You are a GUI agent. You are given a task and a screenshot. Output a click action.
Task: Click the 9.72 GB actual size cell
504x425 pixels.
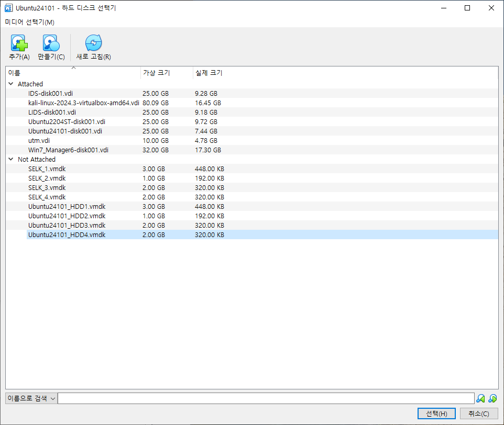[x=206, y=121]
